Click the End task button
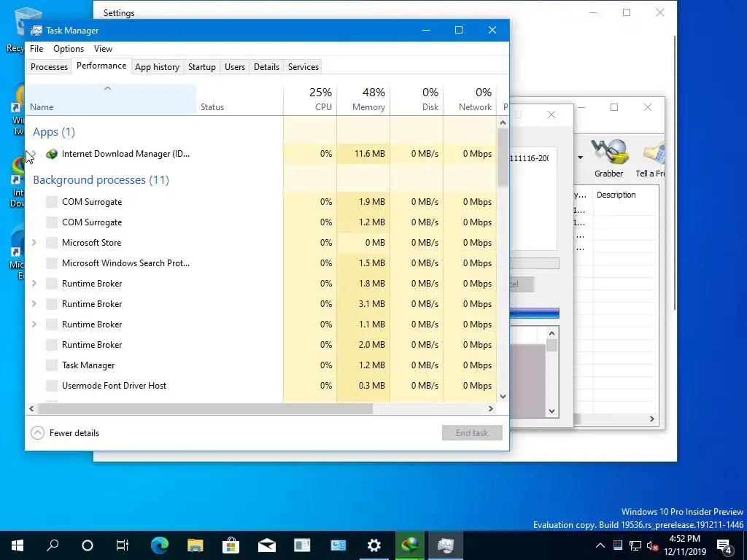This screenshot has width=747, height=560. coord(472,433)
